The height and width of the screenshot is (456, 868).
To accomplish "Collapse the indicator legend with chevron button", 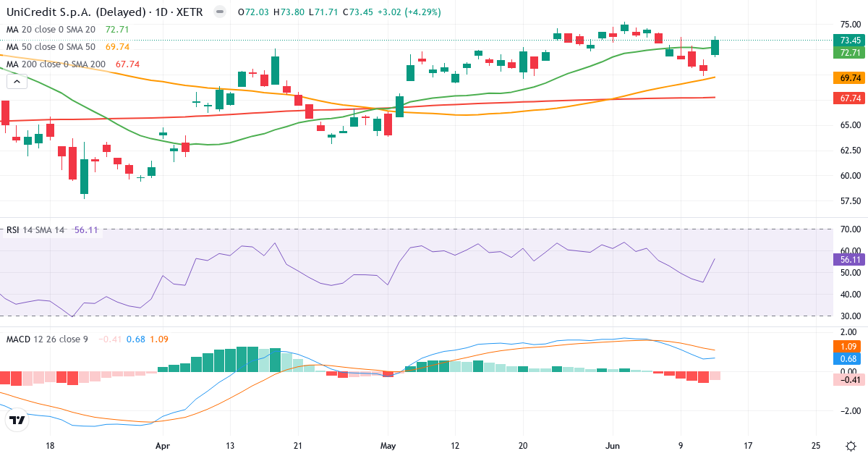I will click(17, 82).
